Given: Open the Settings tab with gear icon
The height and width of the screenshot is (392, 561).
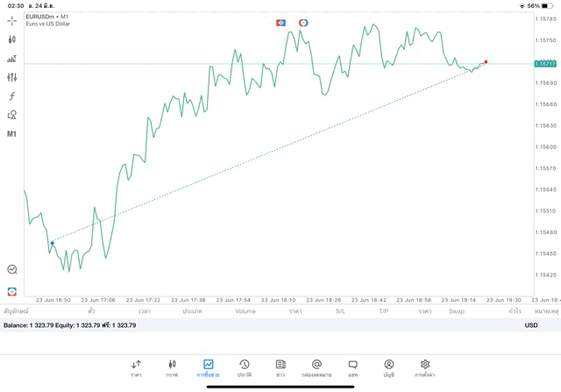Looking at the screenshot, I should [425, 367].
